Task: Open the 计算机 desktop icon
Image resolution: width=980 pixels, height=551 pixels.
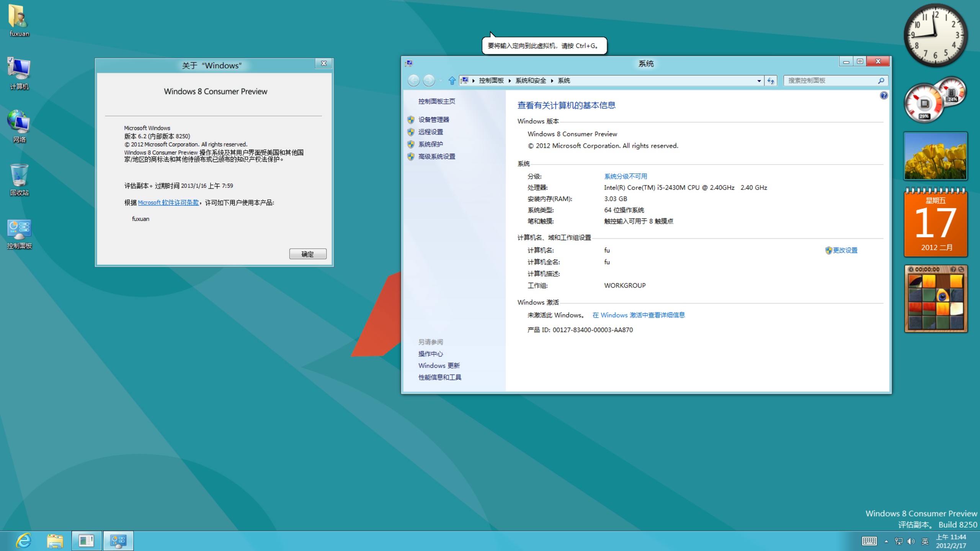Action: click(x=19, y=73)
